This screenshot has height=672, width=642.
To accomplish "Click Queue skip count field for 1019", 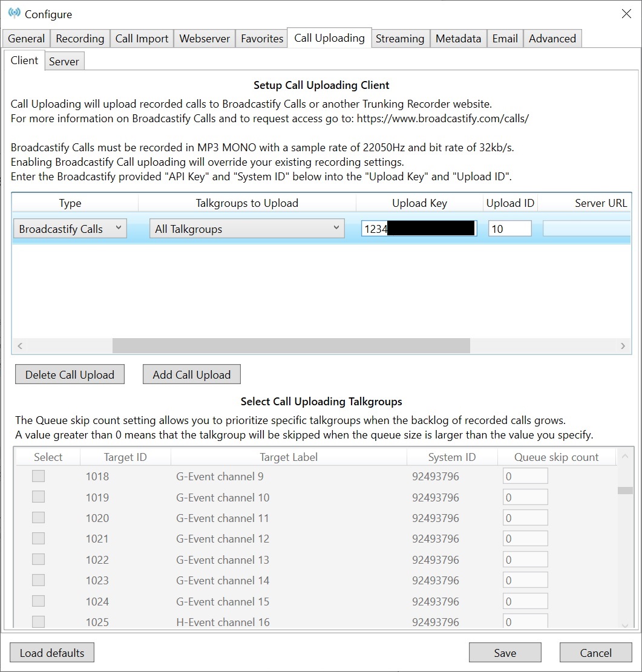I will pyautogui.click(x=525, y=497).
